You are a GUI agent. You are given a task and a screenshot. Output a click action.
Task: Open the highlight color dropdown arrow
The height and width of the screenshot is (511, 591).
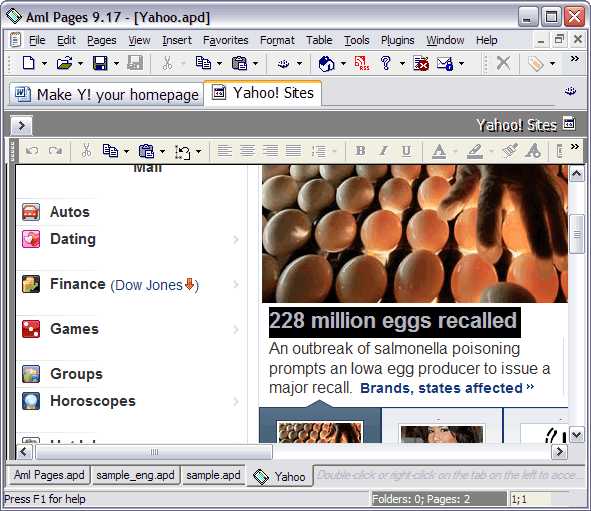491,151
